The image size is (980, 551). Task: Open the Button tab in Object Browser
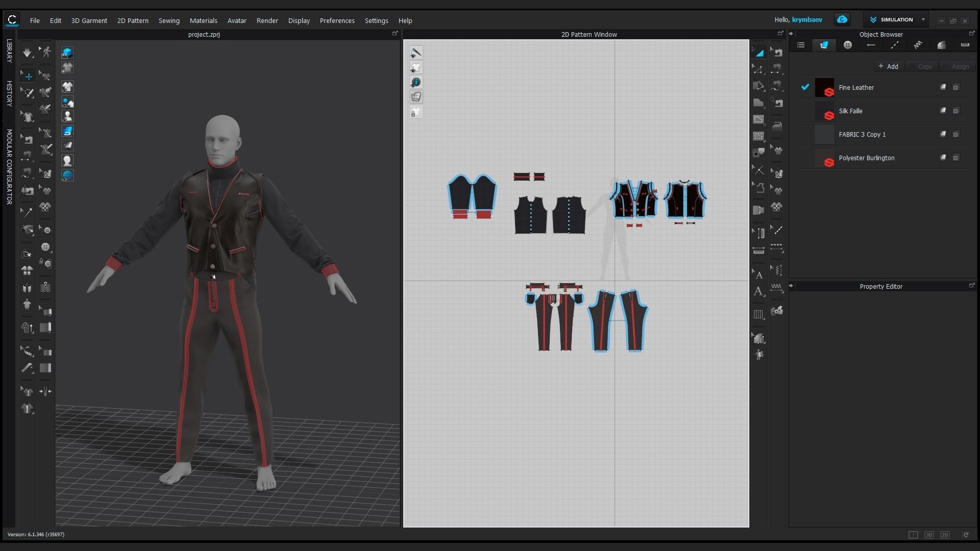coord(848,45)
